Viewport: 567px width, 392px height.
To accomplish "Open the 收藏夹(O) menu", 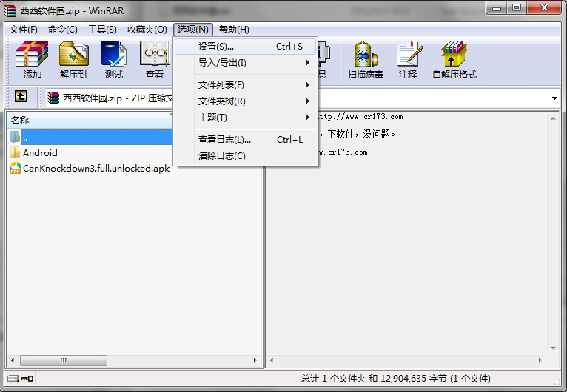I will tap(147, 30).
